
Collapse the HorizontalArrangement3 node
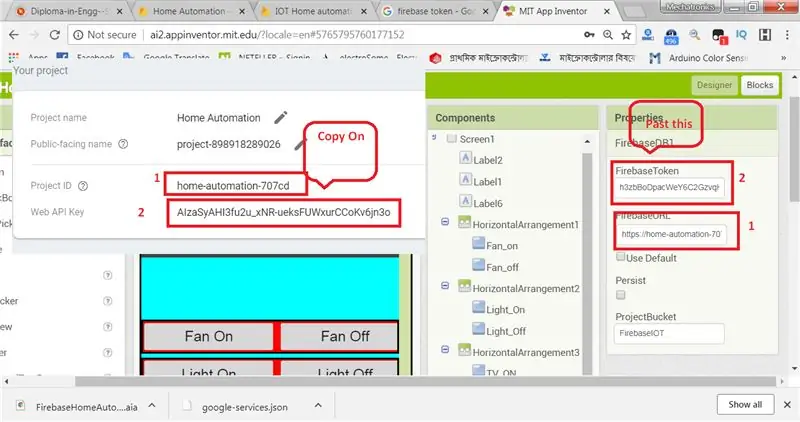pos(445,350)
